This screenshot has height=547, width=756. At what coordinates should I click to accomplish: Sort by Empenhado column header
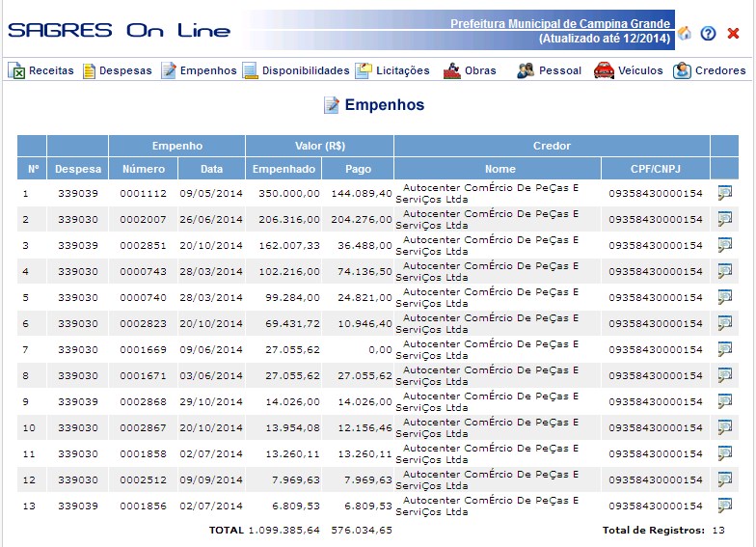(283, 169)
